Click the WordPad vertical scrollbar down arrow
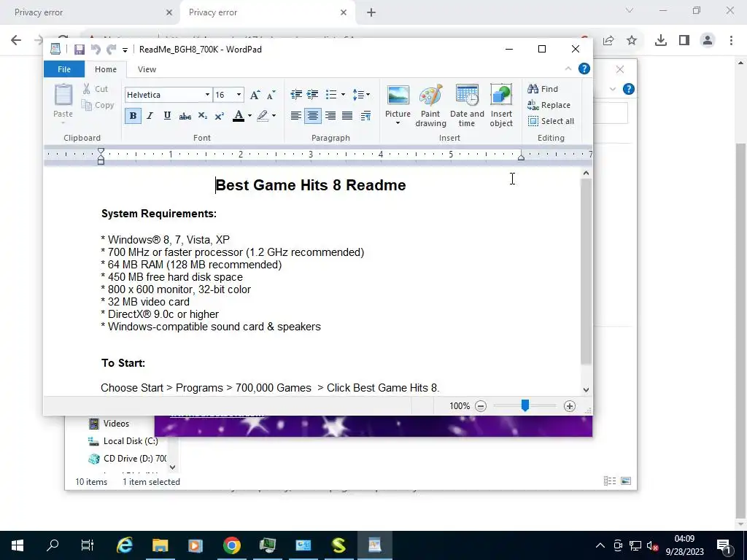 (x=586, y=389)
